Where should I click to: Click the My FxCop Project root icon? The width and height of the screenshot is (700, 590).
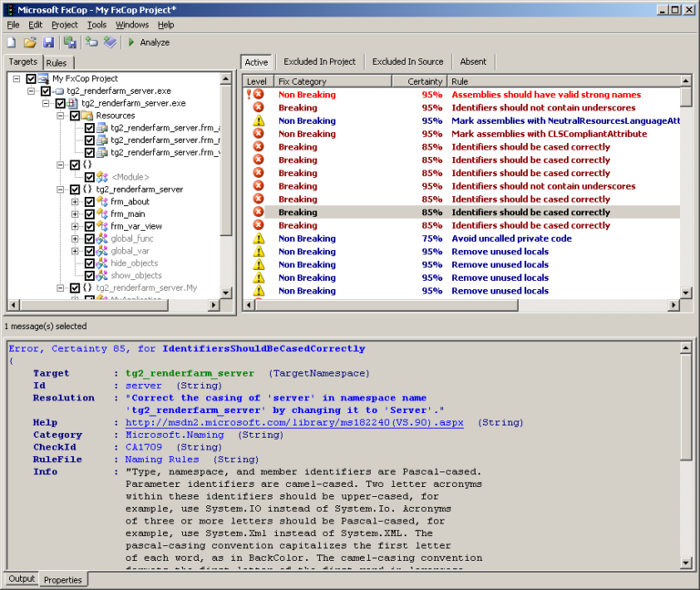pos(44,79)
